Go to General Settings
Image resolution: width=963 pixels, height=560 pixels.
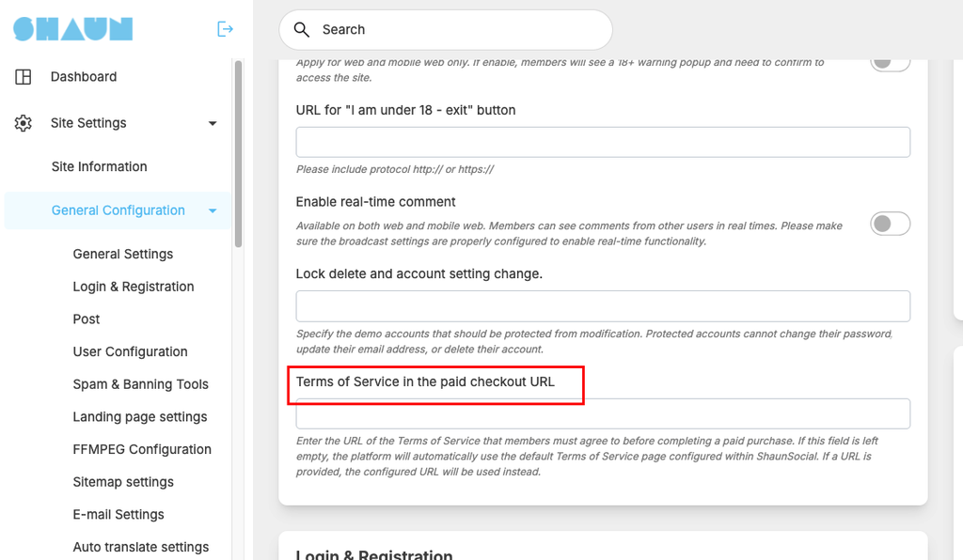click(123, 254)
